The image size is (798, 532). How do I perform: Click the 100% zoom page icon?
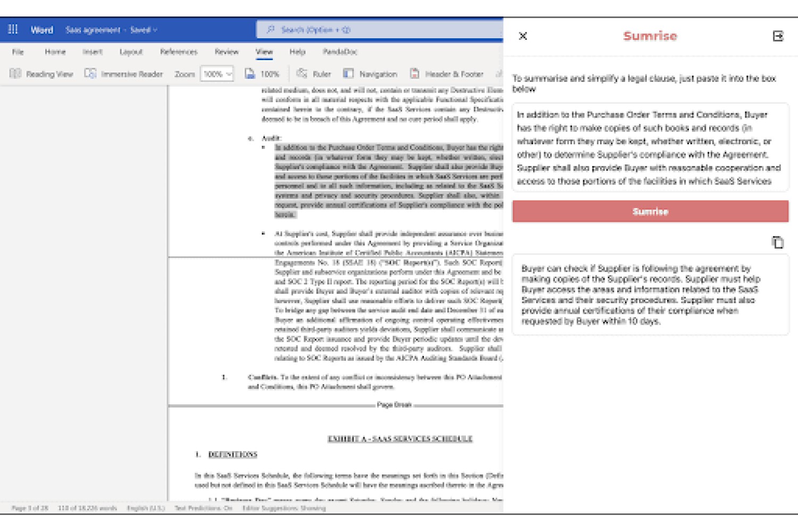pyautogui.click(x=250, y=73)
